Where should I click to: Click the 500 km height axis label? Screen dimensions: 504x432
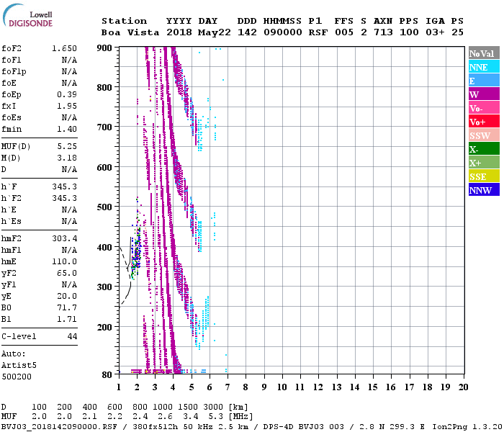tap(104, 207)
